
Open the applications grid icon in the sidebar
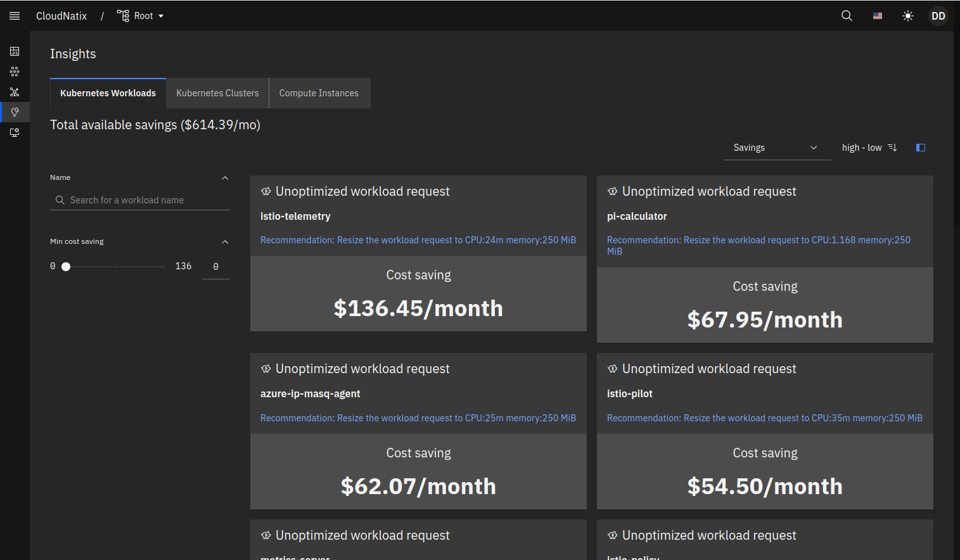15,72
